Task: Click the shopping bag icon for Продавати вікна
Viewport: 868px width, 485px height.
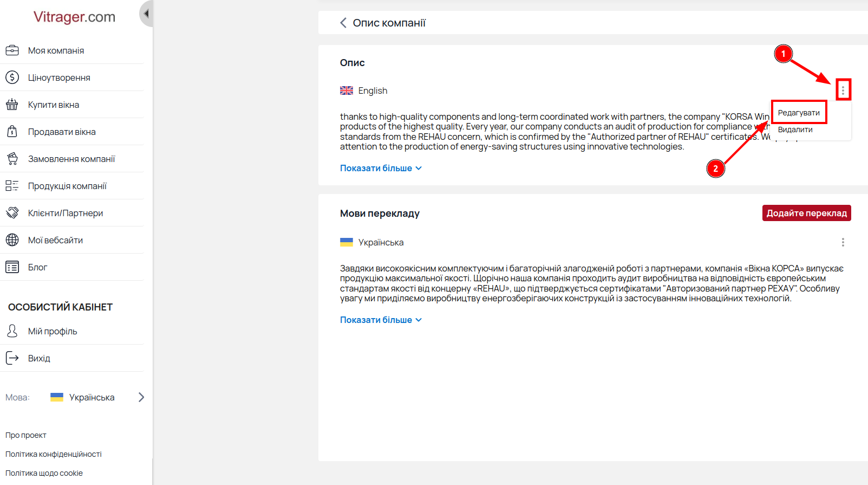Action: pos(12,132)
